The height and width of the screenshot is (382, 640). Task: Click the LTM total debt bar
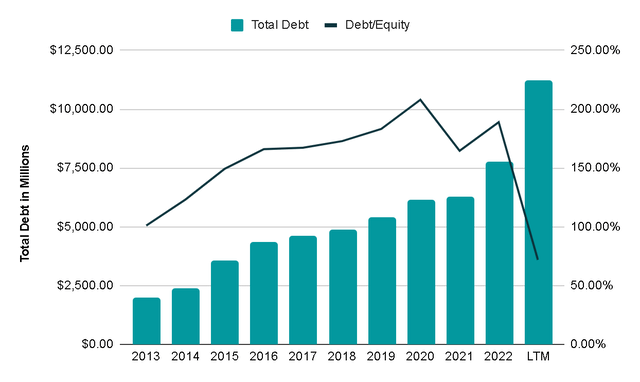click(x=539, y=212)
